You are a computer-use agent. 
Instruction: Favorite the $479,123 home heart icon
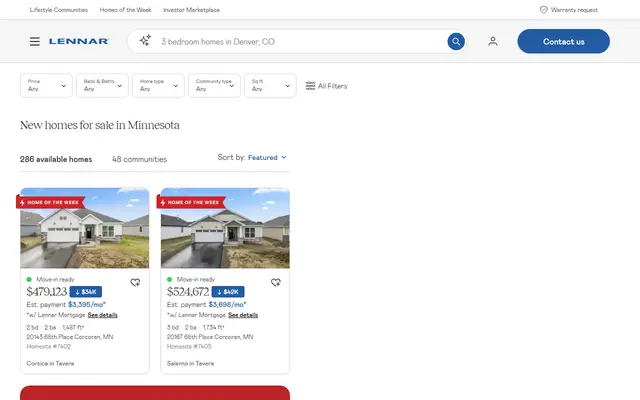click(x=136, y=282)
